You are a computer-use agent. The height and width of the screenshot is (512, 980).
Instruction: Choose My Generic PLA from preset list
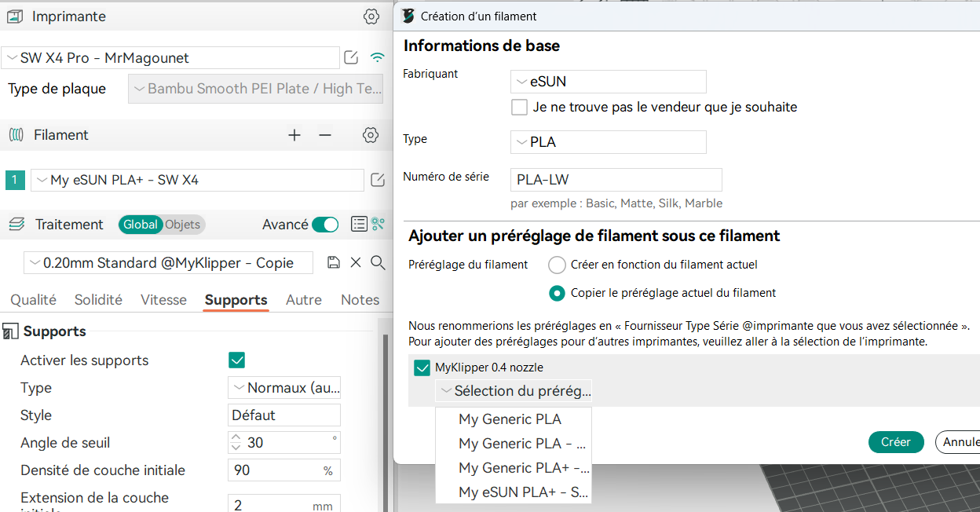510,419
